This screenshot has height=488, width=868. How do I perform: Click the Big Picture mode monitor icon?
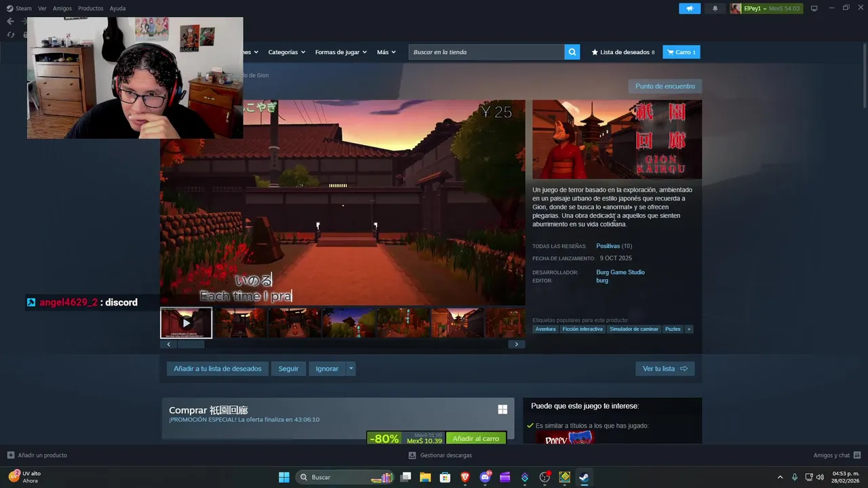tap(814, 8)
